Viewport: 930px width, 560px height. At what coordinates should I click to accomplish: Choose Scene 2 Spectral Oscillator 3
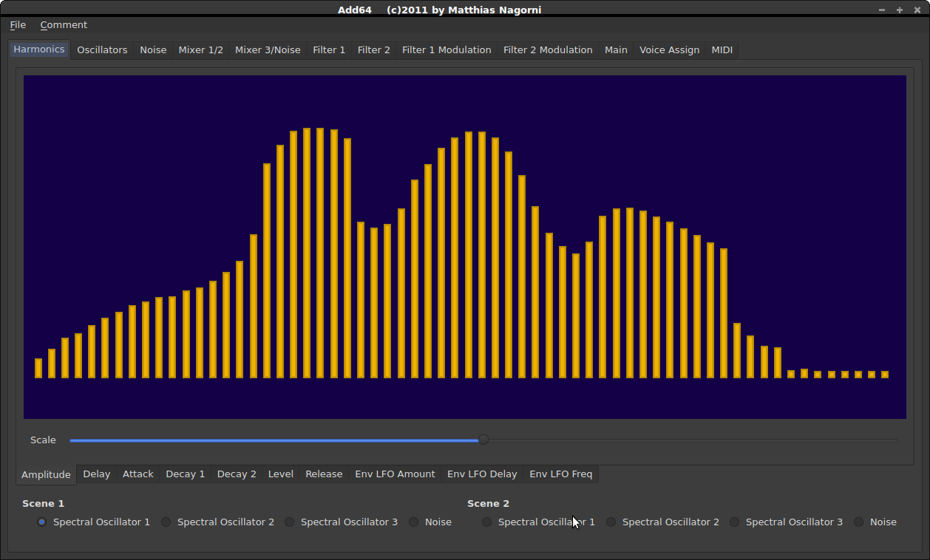tap(735, 522)
